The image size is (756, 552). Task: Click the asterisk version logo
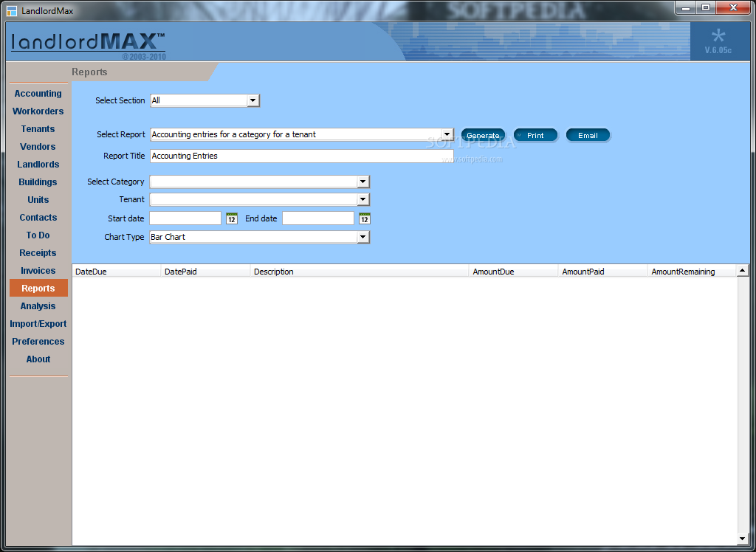(718, 37)
